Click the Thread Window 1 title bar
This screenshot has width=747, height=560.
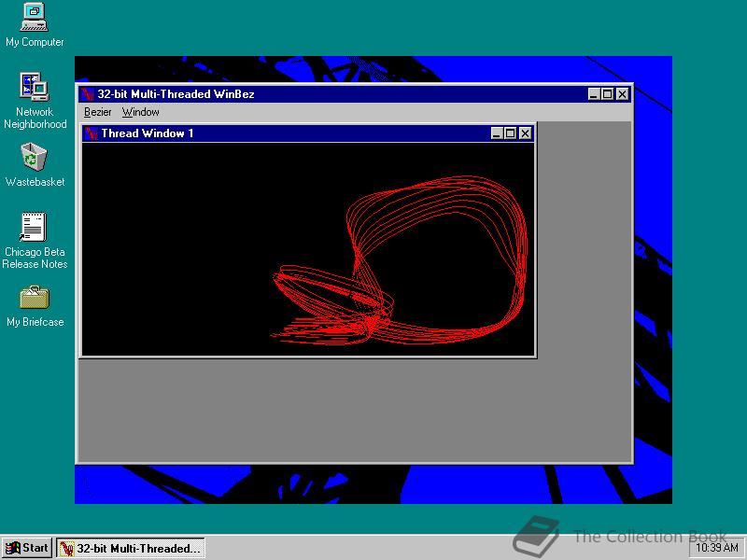click(308, 133)
